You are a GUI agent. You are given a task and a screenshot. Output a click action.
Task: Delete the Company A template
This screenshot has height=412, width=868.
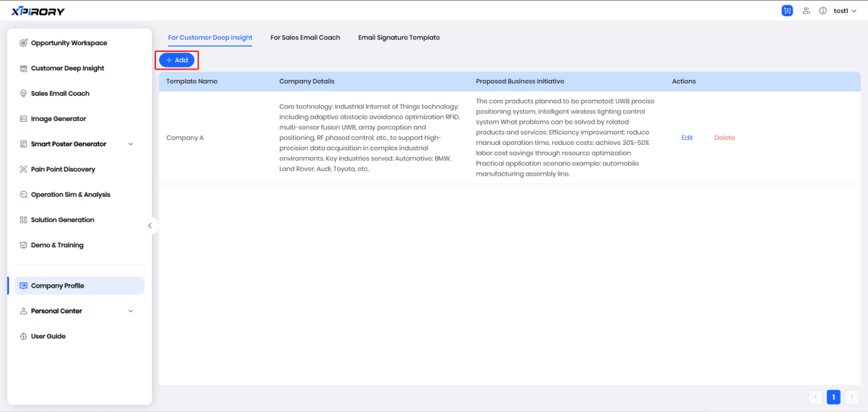[x=724, y=138]
